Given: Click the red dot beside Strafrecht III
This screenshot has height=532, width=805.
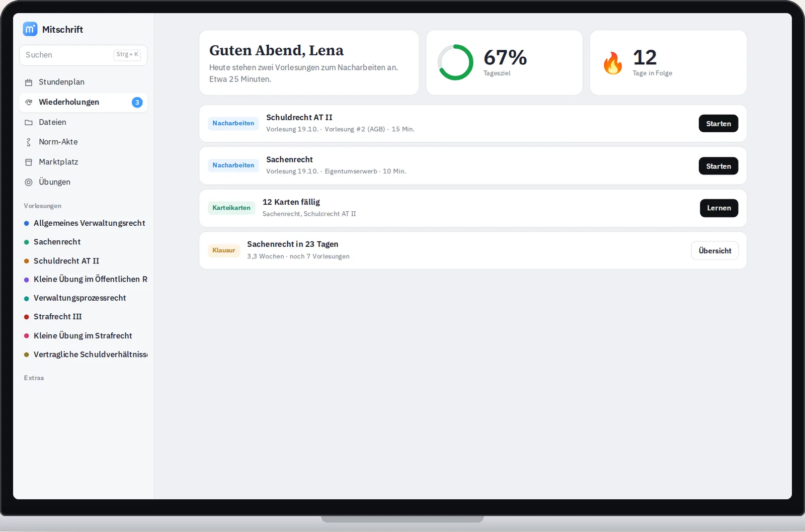Looking at the screenshot, I should (27, 317).
